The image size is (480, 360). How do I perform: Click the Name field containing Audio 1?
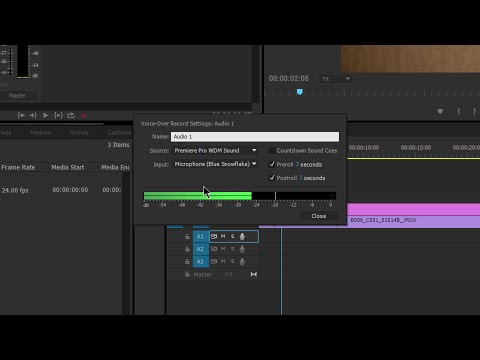coord(255,137)
